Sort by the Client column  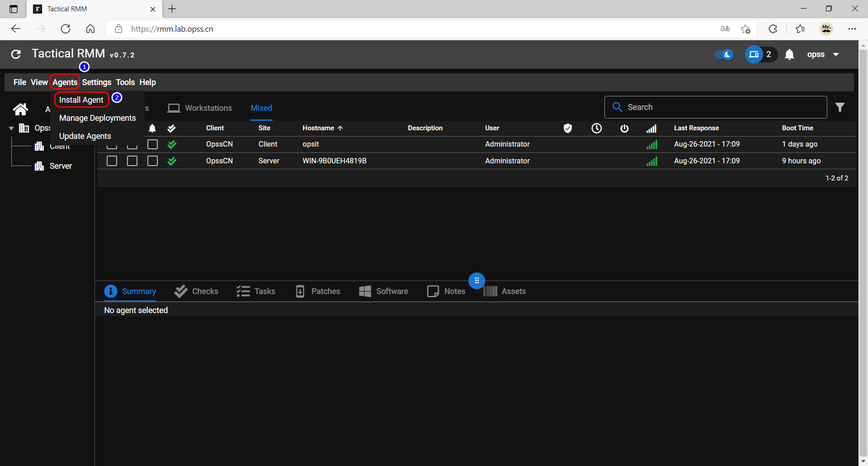click(x=215, y=128)
